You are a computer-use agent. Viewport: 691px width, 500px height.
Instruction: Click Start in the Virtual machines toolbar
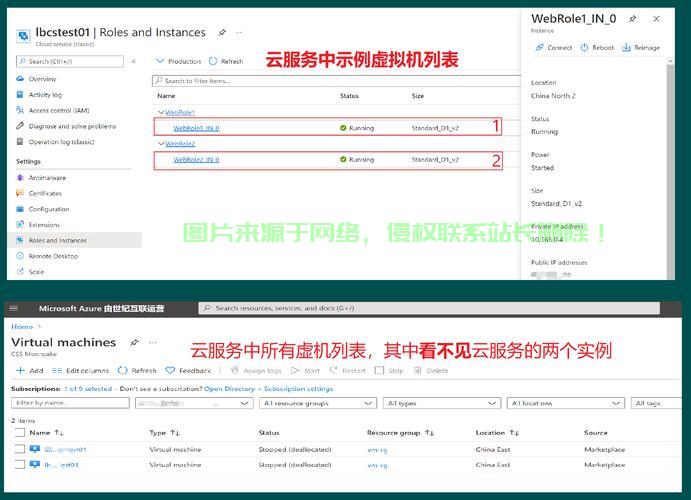point(305,370)
